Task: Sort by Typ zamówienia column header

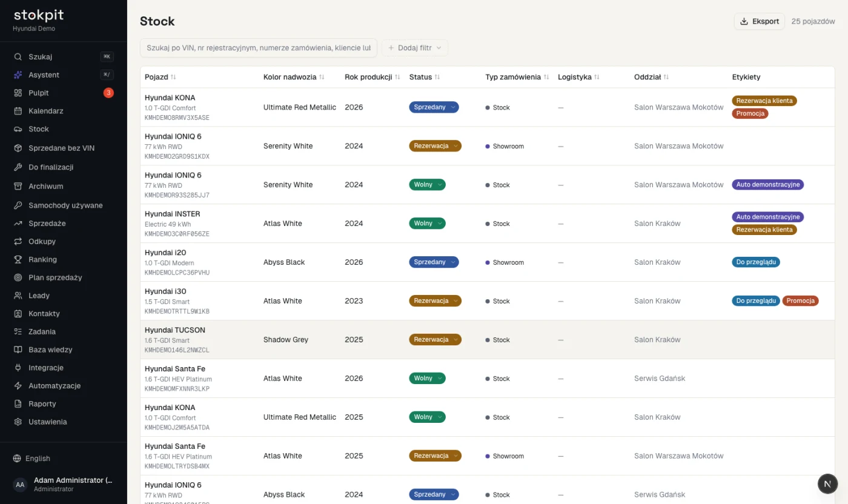Action: [517, 77]
